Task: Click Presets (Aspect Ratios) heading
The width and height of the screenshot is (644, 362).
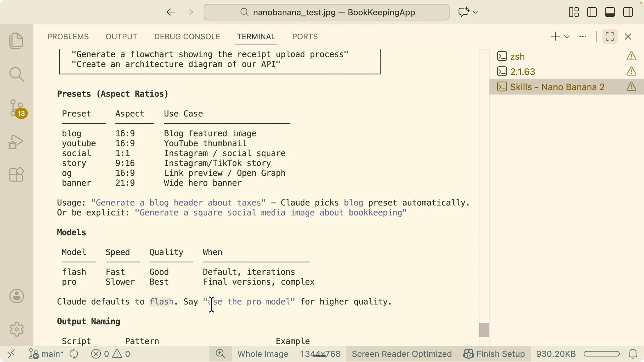Action: tap(113, 94)
